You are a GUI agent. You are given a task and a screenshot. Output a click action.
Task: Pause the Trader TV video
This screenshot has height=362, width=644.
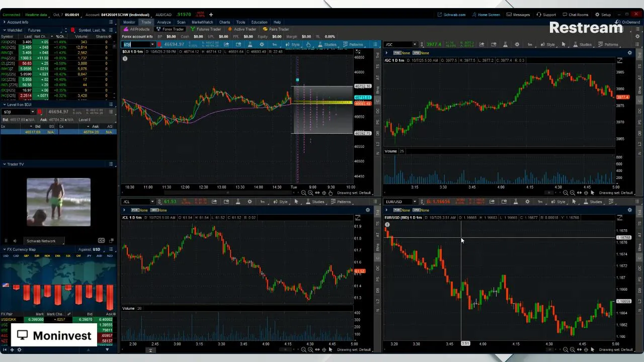click(6, 241)
